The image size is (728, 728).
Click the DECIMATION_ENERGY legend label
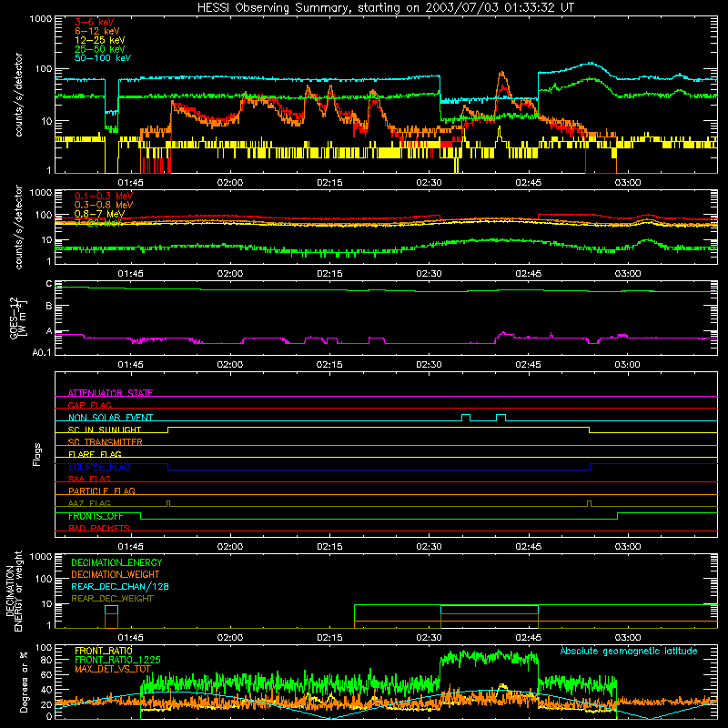(x=116, y=562)
